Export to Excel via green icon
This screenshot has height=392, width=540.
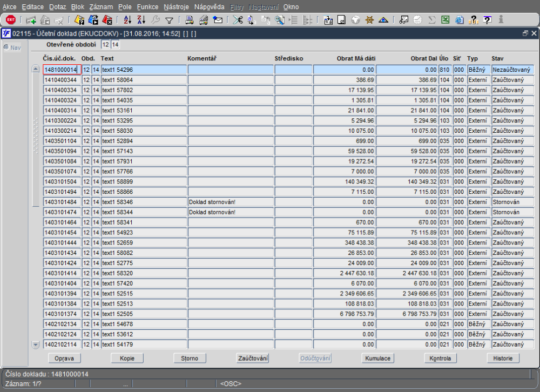coord(446,19)
